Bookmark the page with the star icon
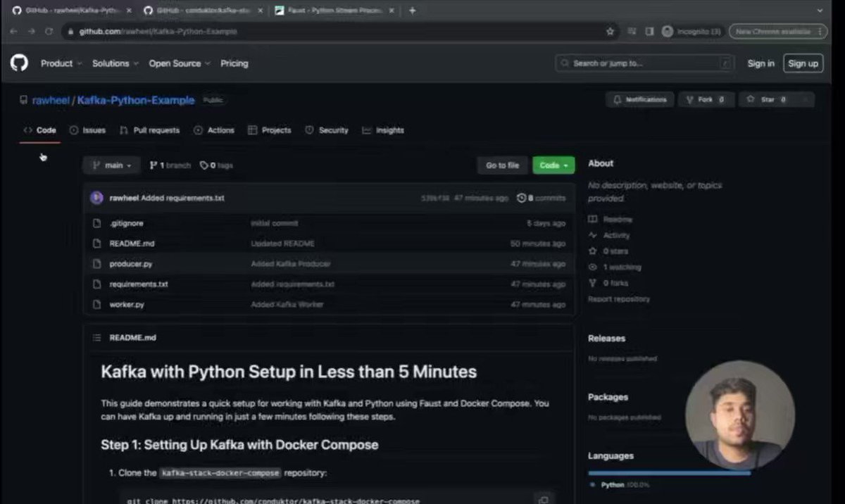Image resolution: width=845 pixels, height=504 pixels. coord(610,32)
